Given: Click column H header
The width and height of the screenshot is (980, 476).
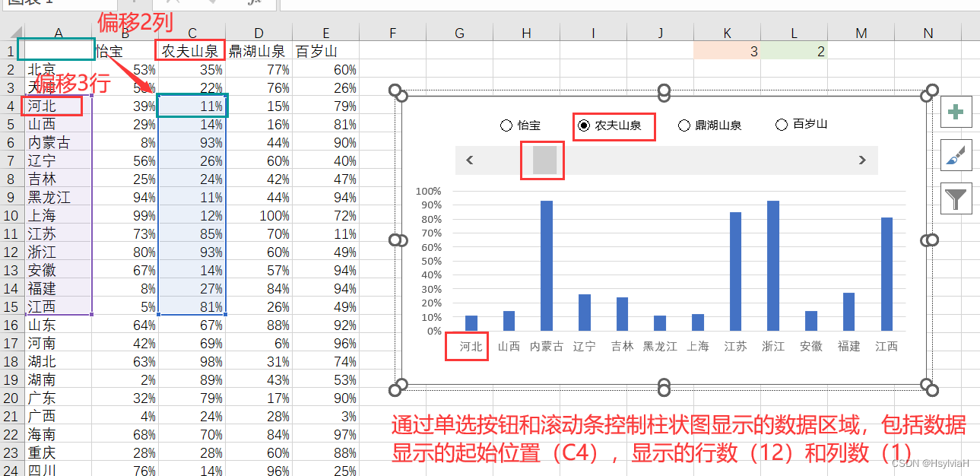Looking at the screenshot, I should [x=527, y=32].
